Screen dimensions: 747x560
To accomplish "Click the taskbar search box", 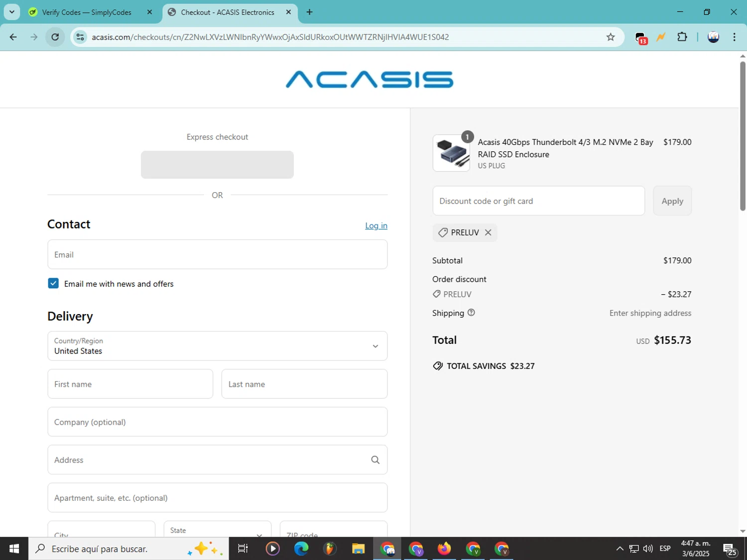I will pos(128,549).
